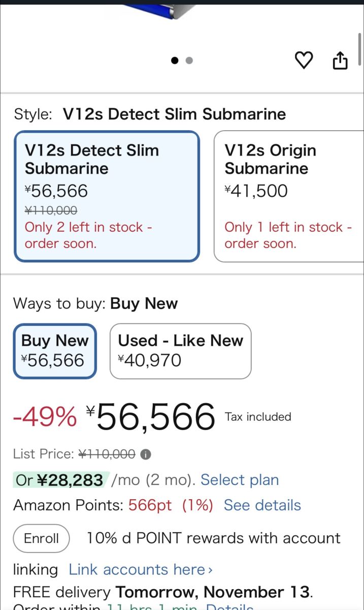Screen dimensions: 364x610
Task: View See details for Amazon Points
Action: coord(262,505)
